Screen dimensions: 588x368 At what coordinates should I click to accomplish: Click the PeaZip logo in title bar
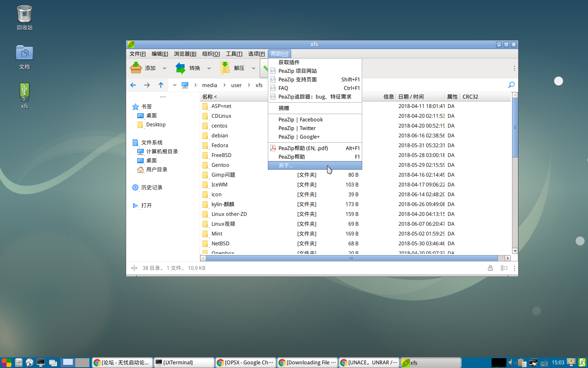pos(131,44)
